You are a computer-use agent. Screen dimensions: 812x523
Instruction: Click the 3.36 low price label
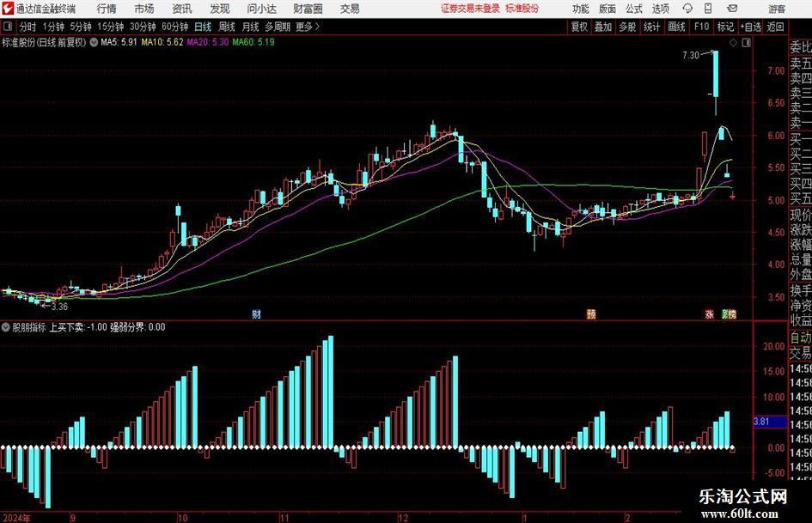pyautogui.click(x=59, y=307)
